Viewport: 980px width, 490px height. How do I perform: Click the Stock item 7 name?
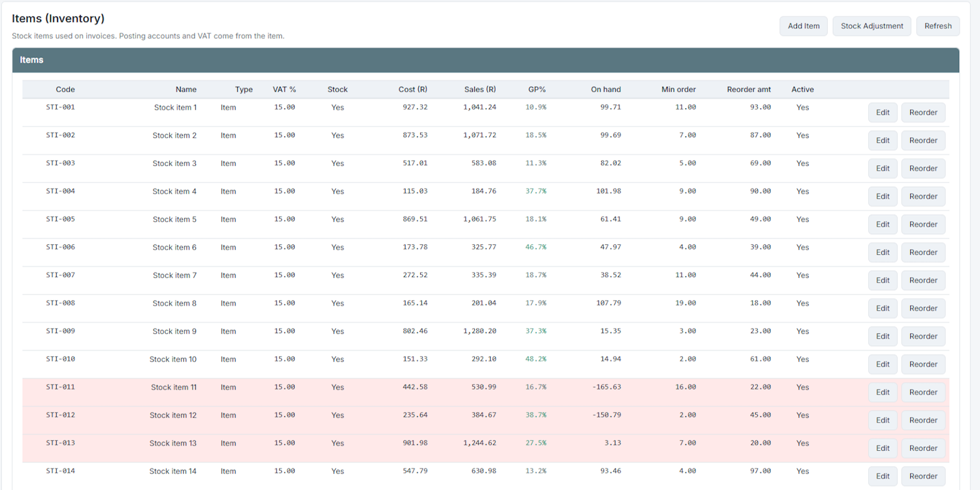tap(174, 276)
